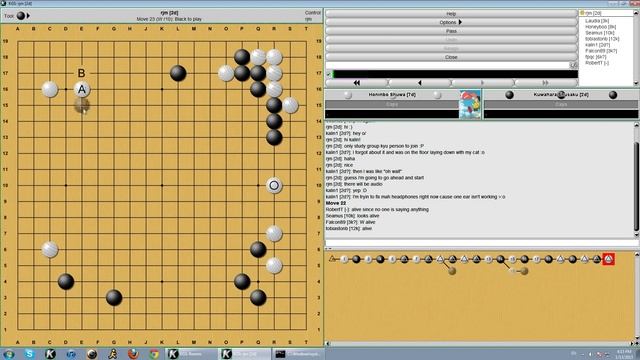
Task: Open Firefox from the taskbar
Action: [x=133, y=354]
